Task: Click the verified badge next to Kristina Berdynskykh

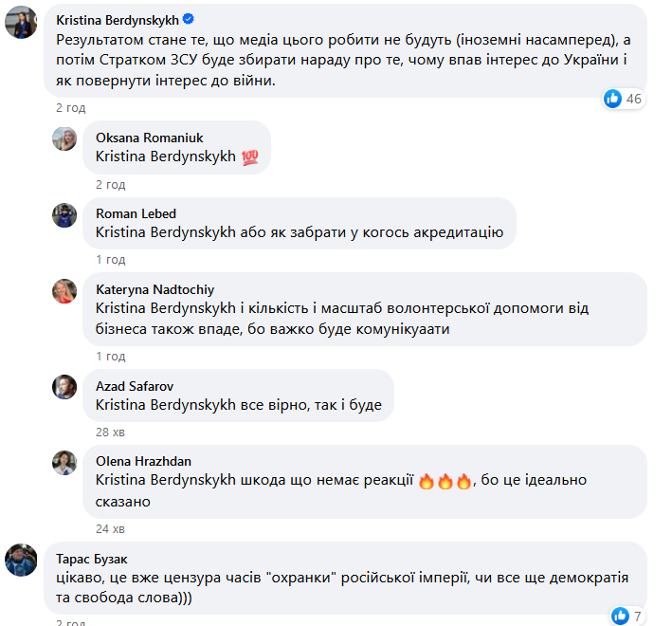Action: 189,20
